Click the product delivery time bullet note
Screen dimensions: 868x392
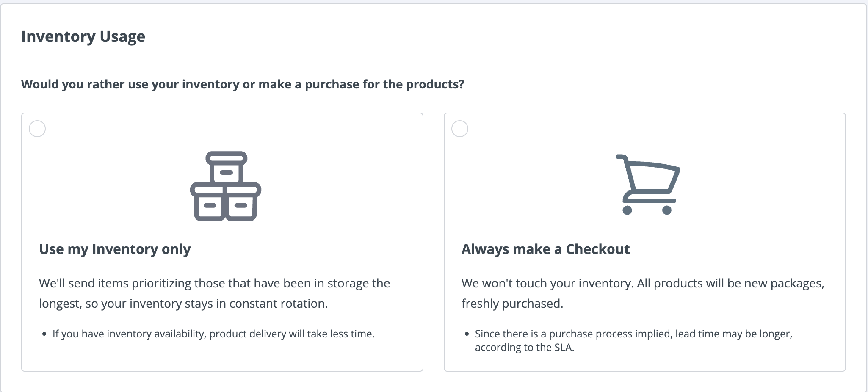[213, 334]
